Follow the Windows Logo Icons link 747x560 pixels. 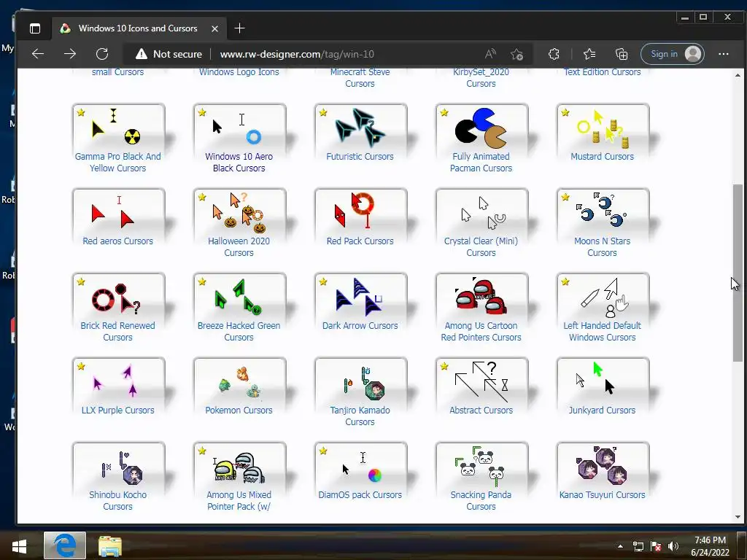239,72
